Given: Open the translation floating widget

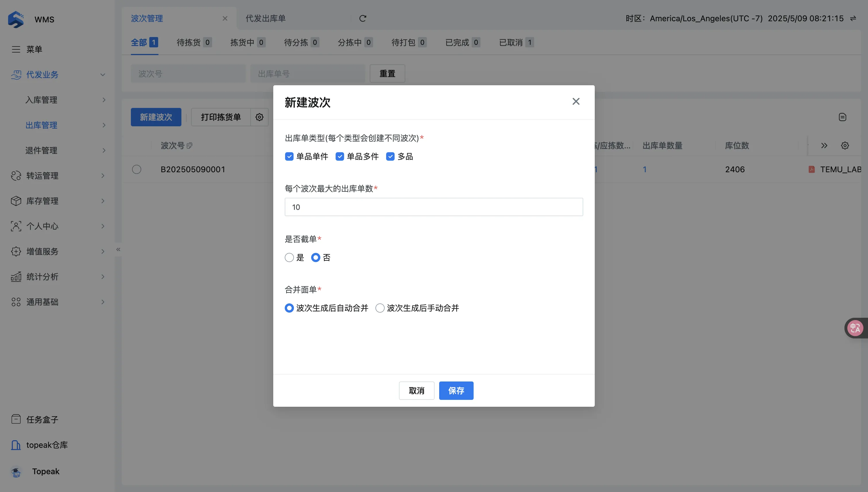Looking at the screenshot, I should 855,328.
